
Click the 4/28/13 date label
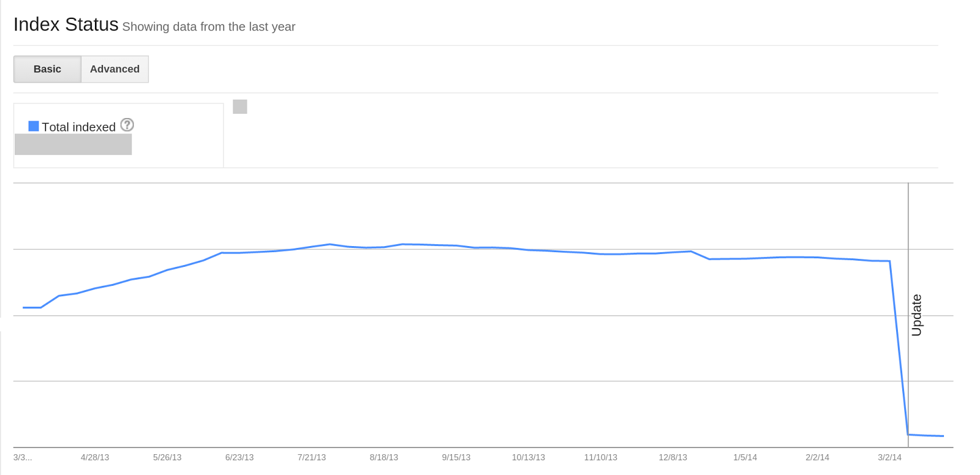(95, 457)
